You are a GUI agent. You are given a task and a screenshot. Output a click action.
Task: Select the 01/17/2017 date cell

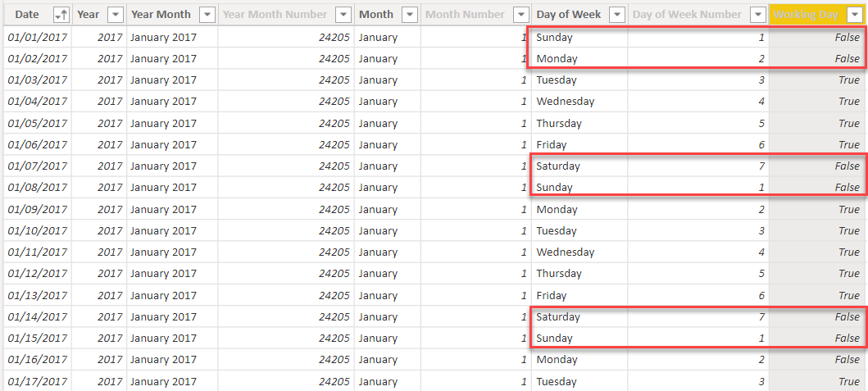click(38, 381)
